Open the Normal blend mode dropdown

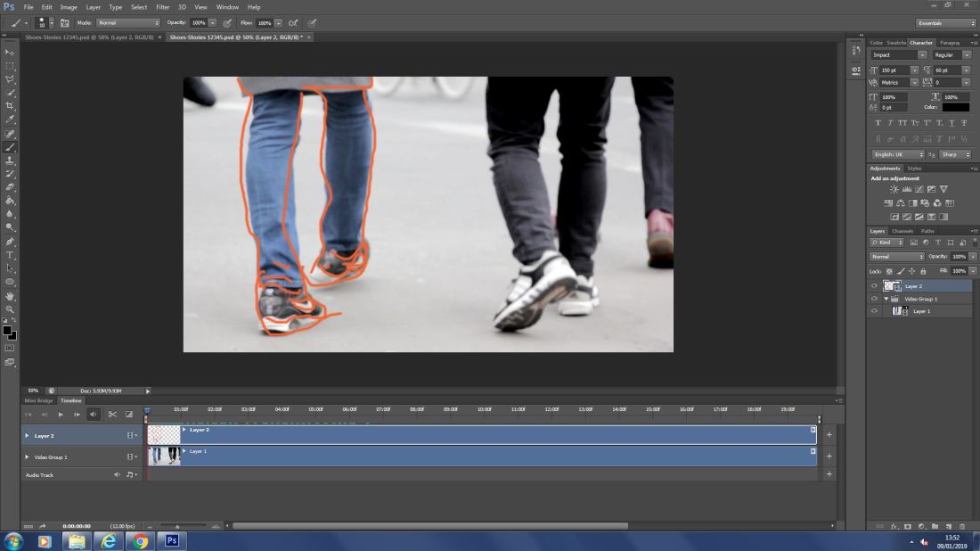[x=895, y=255]
